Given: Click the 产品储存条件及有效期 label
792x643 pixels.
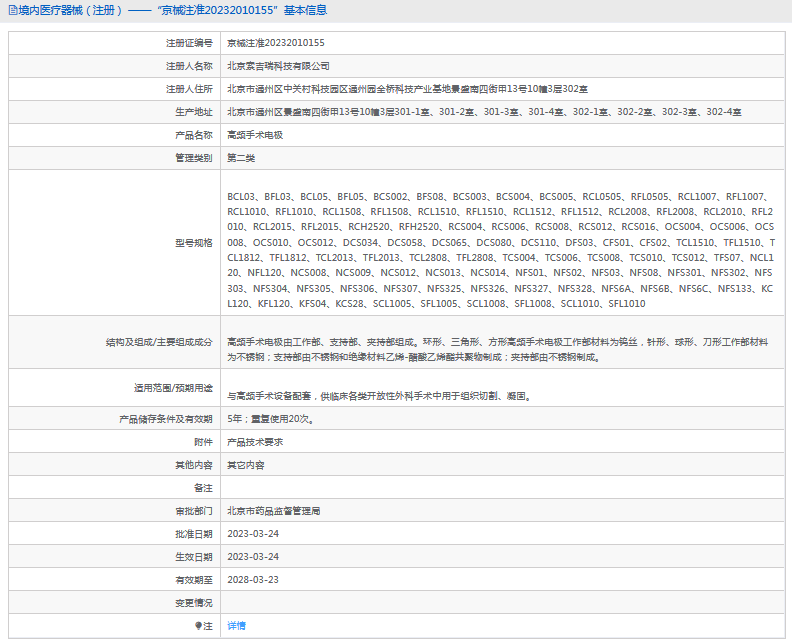Looking at the screenshot, I should tap(166, 419).
